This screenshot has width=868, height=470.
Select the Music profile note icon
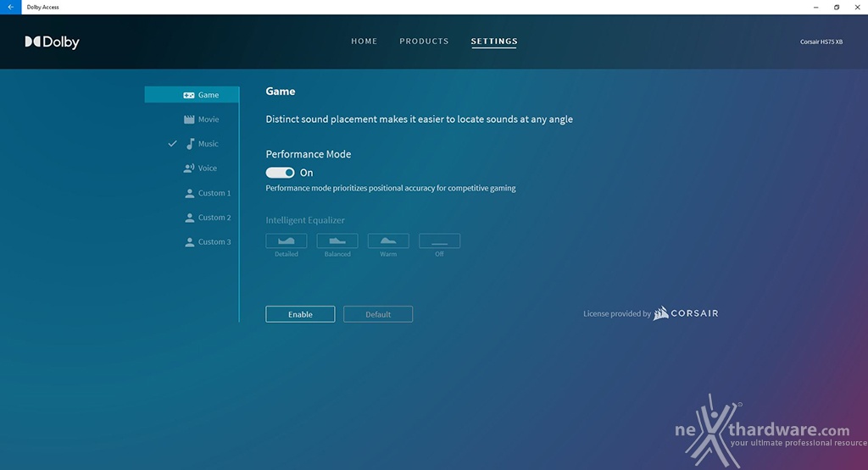(x=190, y=144)
